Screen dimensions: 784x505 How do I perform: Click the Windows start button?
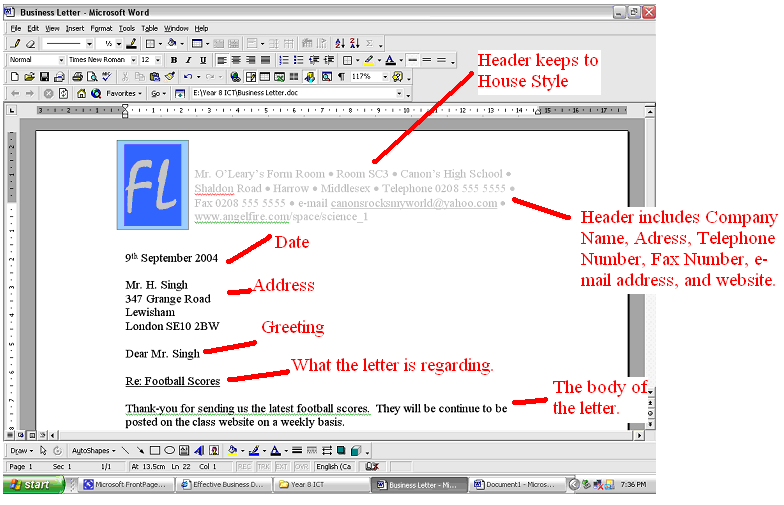coord(34,484)
